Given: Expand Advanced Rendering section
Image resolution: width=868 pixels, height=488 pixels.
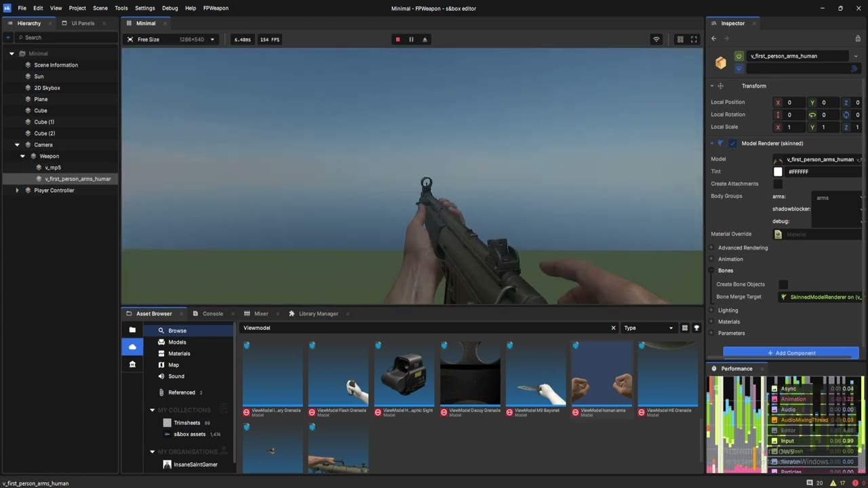Looking at the screenshot, I should click(x=743, y=247).
